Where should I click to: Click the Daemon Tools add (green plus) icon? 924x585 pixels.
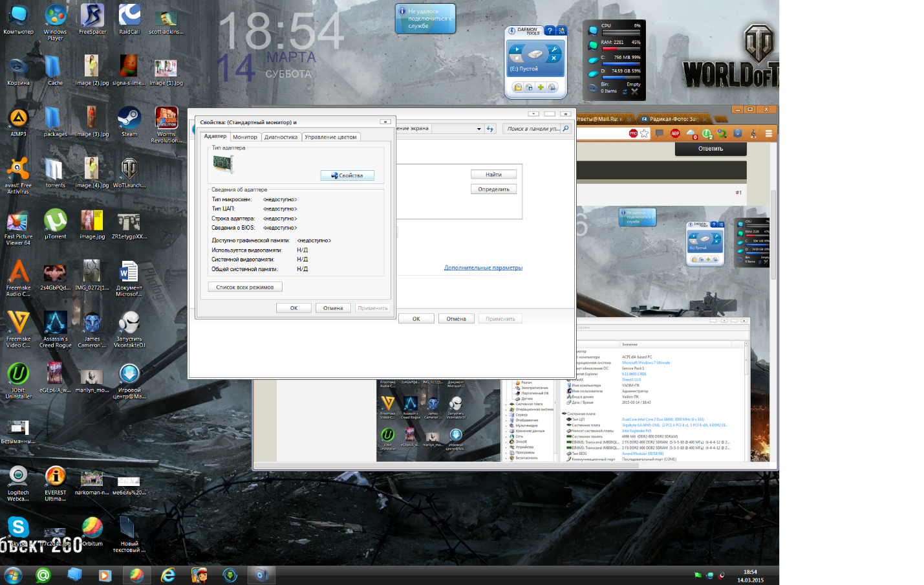pyautogui.click(x=541, y=87)
